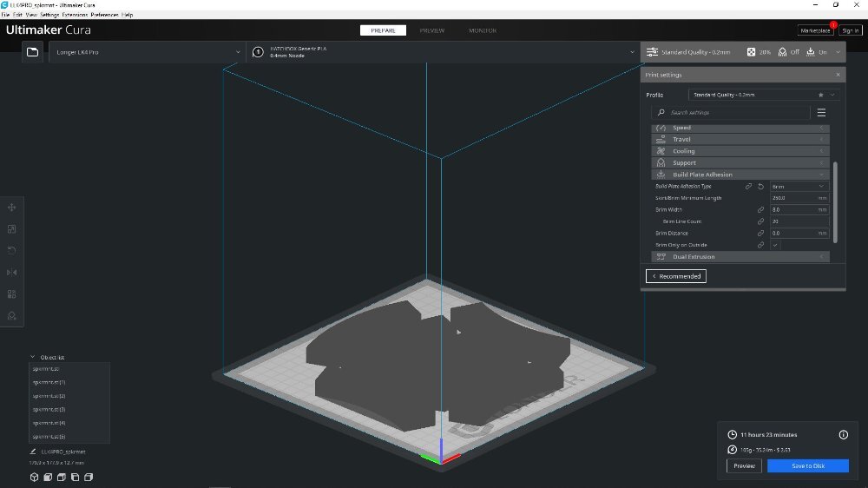Switch to left side view cube icon

click(x=75, y=477)
